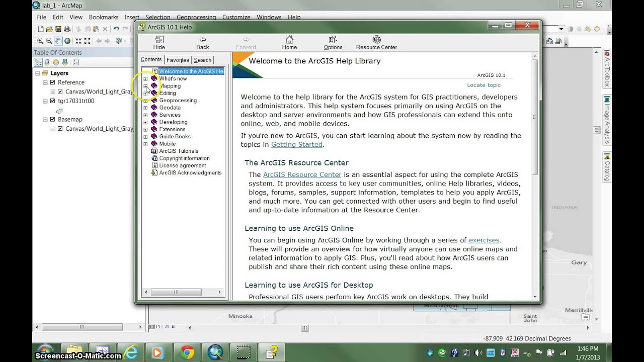Click the Open folder icon in ArcMap toolbar

pos(49,29)
